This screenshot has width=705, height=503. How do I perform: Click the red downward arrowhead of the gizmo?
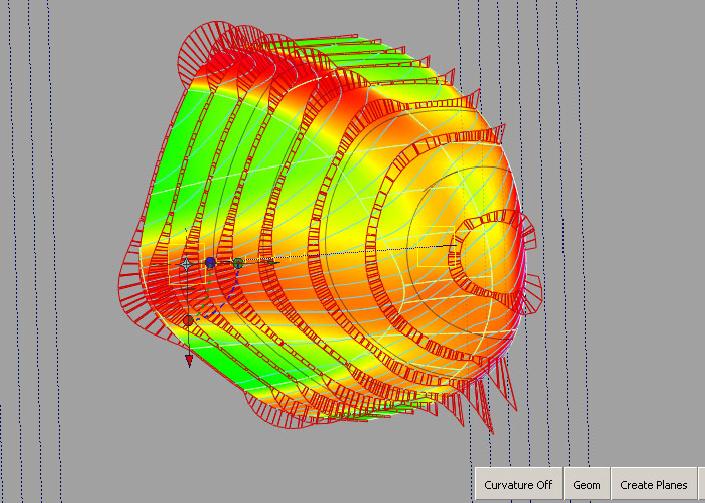click(x=188, y=361)
